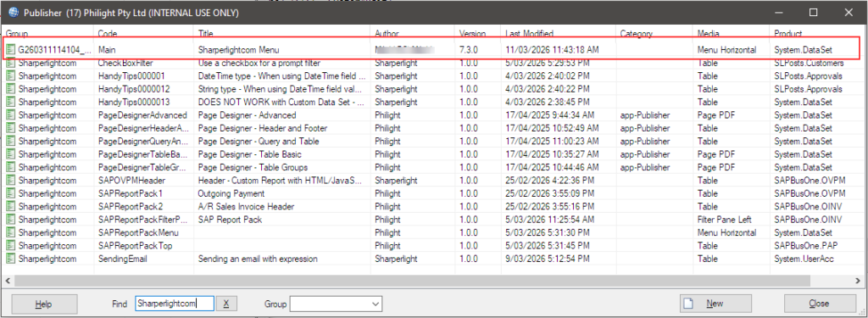Select the 'Page Designer - Table Groups' title

[x=253, y=167]
